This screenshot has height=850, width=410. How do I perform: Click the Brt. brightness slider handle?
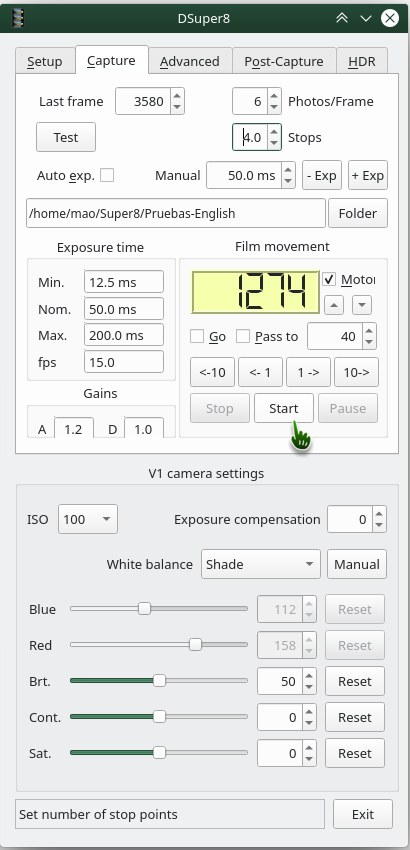[x=159, y=681]
